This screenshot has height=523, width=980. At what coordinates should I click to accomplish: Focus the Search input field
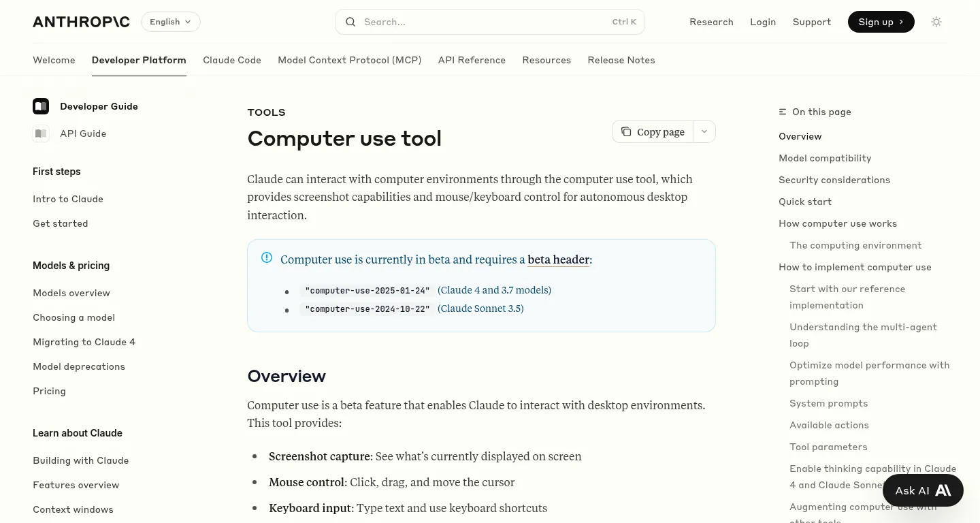[x=483, y=22]
